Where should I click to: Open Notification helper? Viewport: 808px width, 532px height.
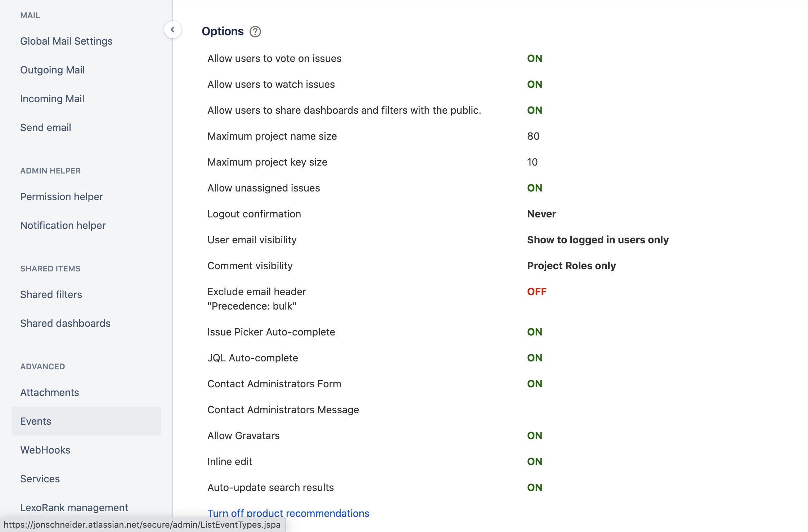tap(63, 225)
